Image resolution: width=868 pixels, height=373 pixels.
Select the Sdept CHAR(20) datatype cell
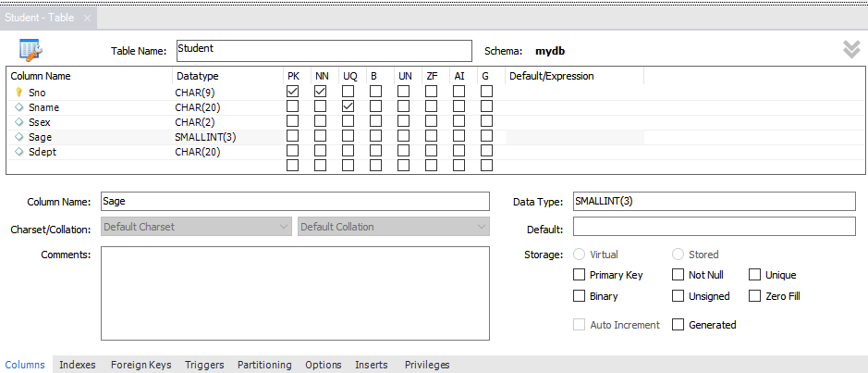(x=226, y=152)
